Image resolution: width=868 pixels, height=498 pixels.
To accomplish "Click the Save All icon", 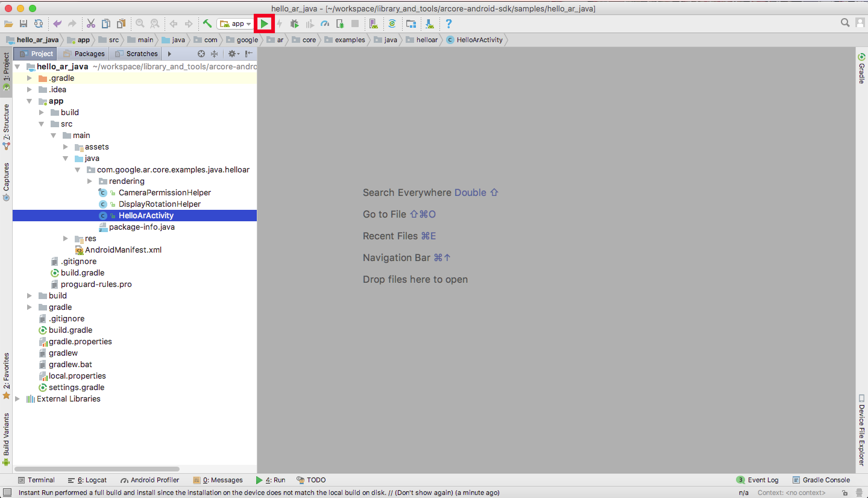I will (24, 24).
